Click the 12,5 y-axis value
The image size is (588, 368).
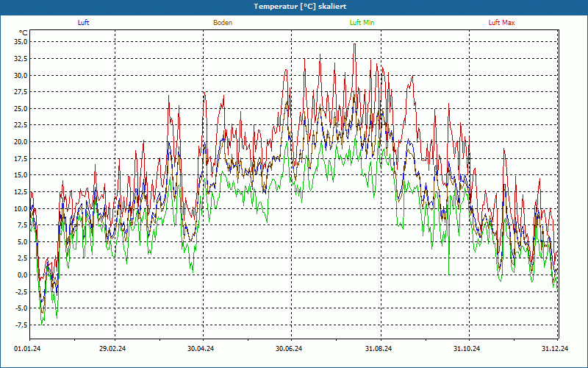21,192
